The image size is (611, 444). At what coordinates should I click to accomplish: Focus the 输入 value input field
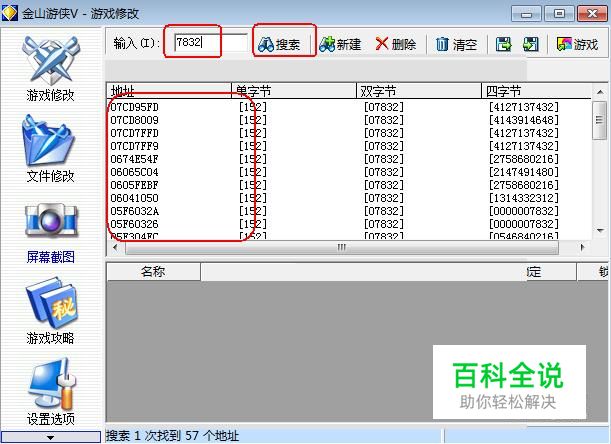pos(211,42)
